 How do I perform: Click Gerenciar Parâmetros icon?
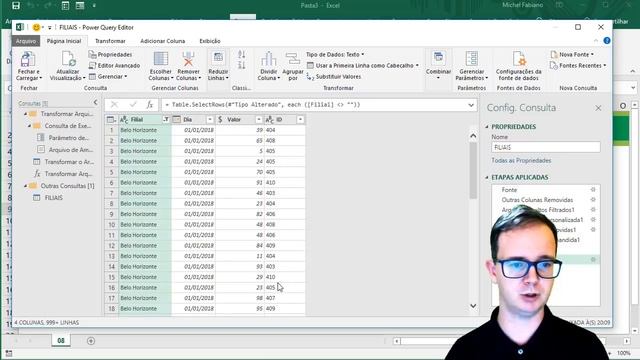[x=471, y=59]
